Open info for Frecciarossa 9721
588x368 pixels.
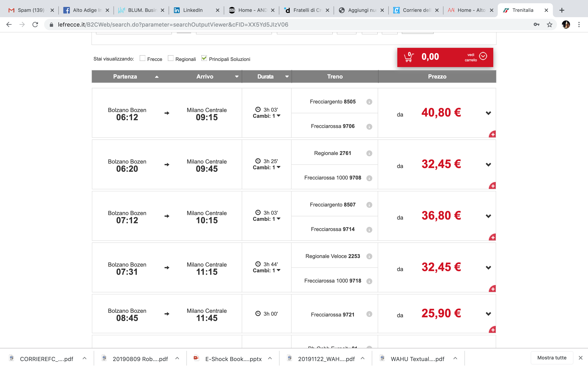pyautogui.click(x=369, y=314)
